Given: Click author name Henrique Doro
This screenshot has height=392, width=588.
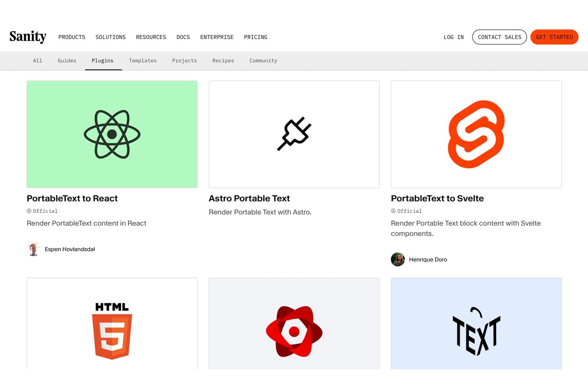Looking at the screenshot, I should coord(428,259).
